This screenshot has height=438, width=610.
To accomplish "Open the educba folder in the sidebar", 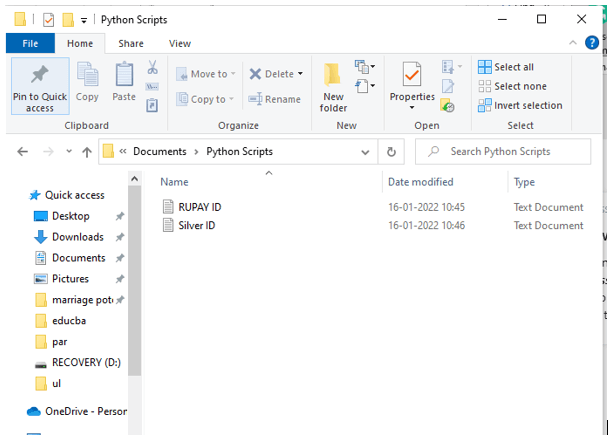I will tap(60, 321).
